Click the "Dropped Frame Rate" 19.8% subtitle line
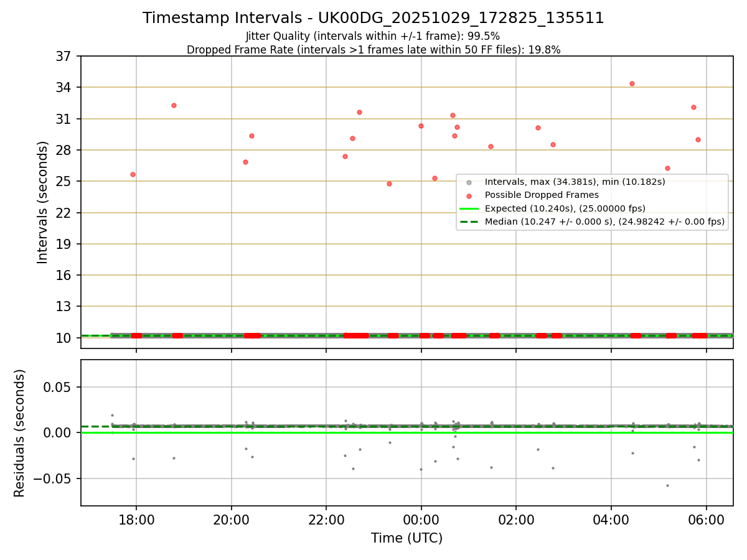The image size is (747, 560). point(374,50)
